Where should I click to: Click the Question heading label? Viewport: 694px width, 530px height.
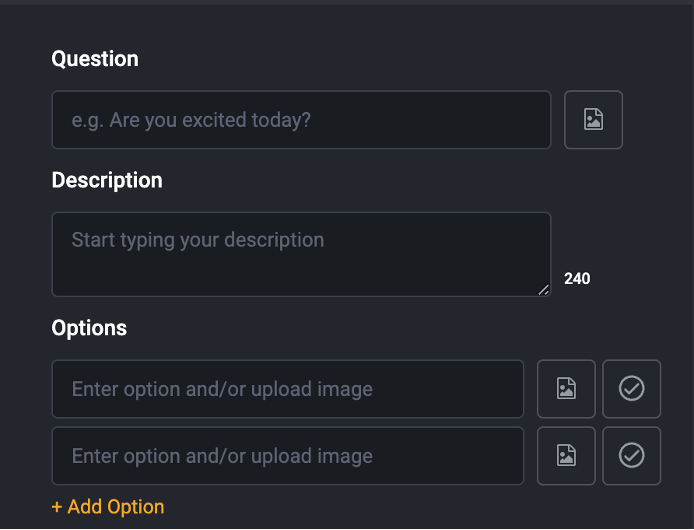click(x=95, y=59)
